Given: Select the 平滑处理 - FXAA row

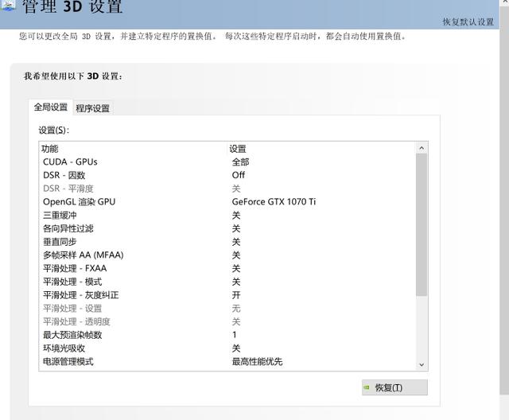Looking at the screenshot, I should coord(227,268).
